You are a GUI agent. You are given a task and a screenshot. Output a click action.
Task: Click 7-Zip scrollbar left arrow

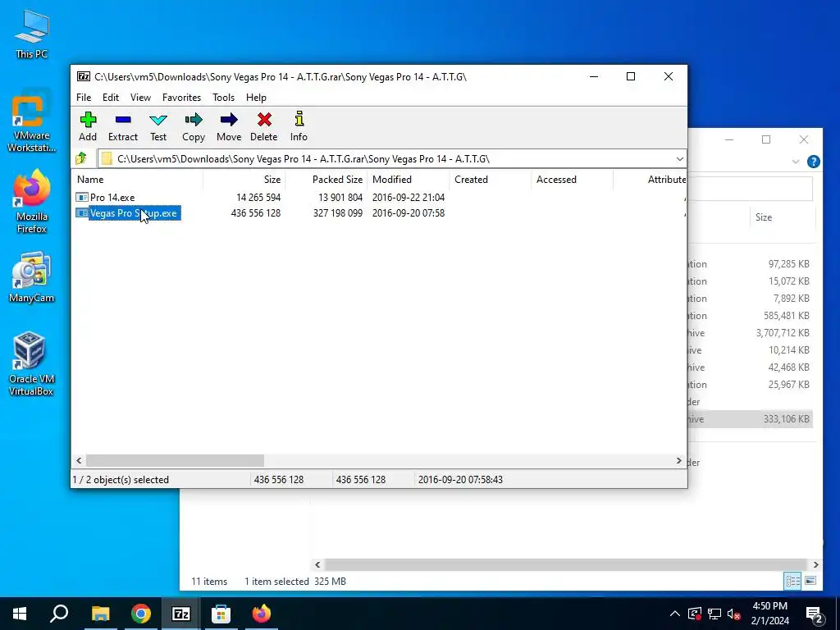pos(80,461)
